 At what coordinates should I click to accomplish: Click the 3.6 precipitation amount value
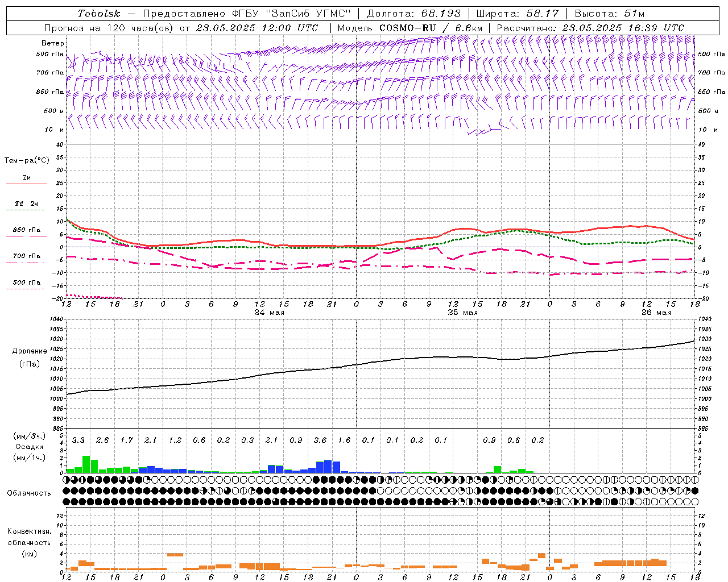pos(320,440)
